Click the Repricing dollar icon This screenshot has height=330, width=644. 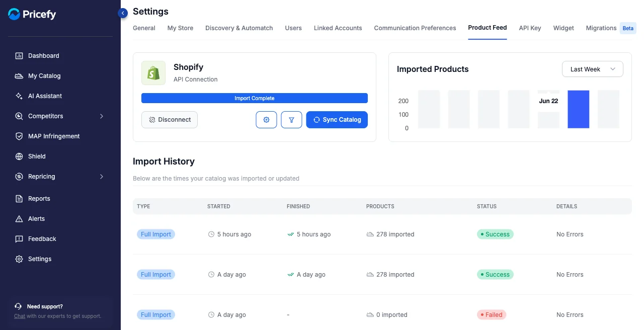pyautogui.click(x=19, y=177)
